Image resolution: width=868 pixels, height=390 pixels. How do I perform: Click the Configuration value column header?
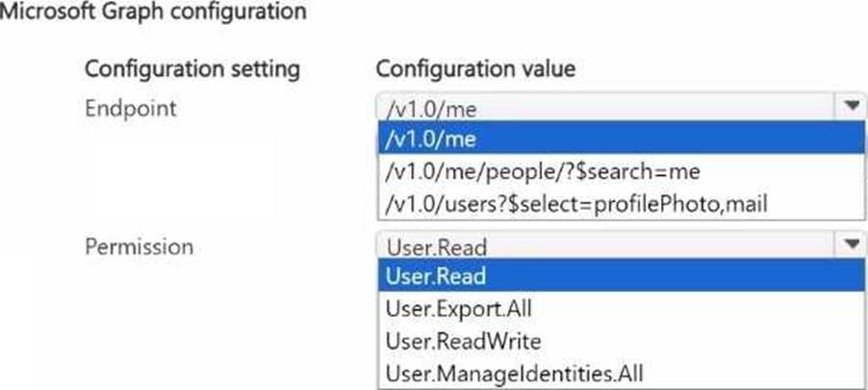[x=475, y=69]
